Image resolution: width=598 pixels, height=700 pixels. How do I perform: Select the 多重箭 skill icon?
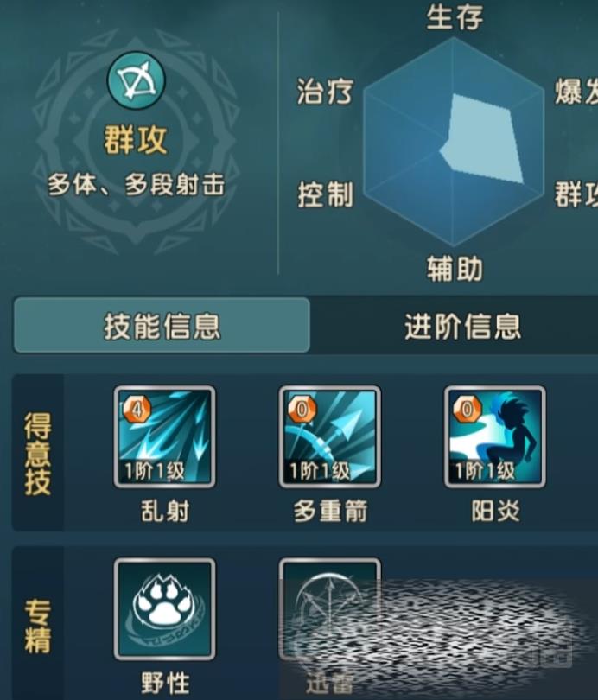tap(330, 437)
